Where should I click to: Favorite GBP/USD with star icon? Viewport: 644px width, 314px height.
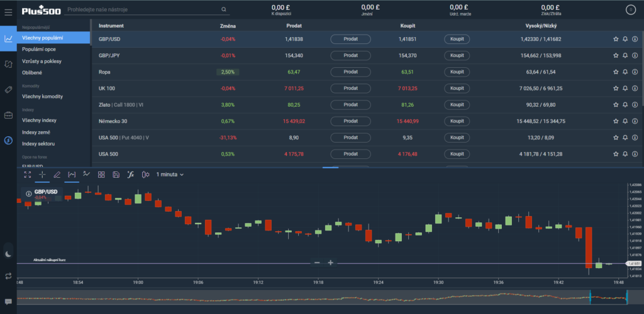(616, 39)
